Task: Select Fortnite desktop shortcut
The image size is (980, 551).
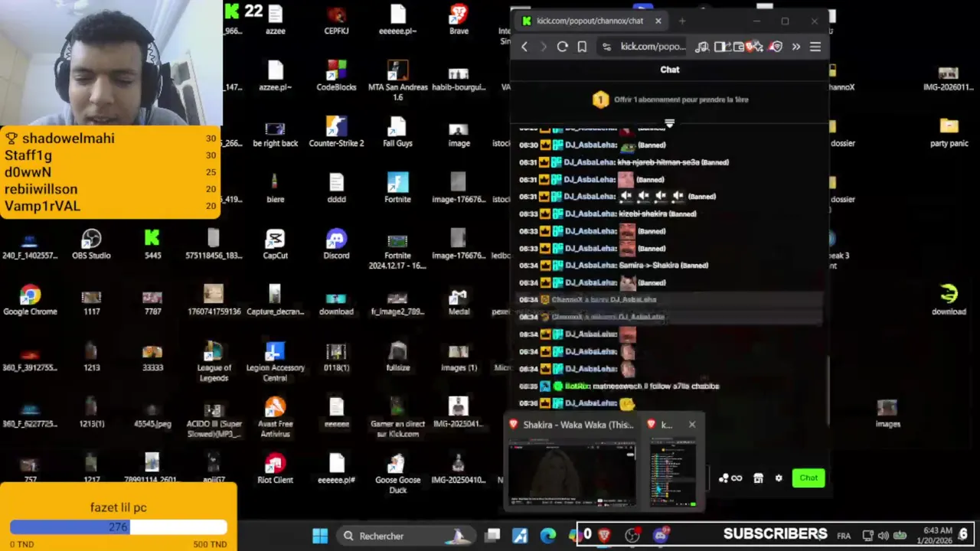Action: tap(397, 188)
